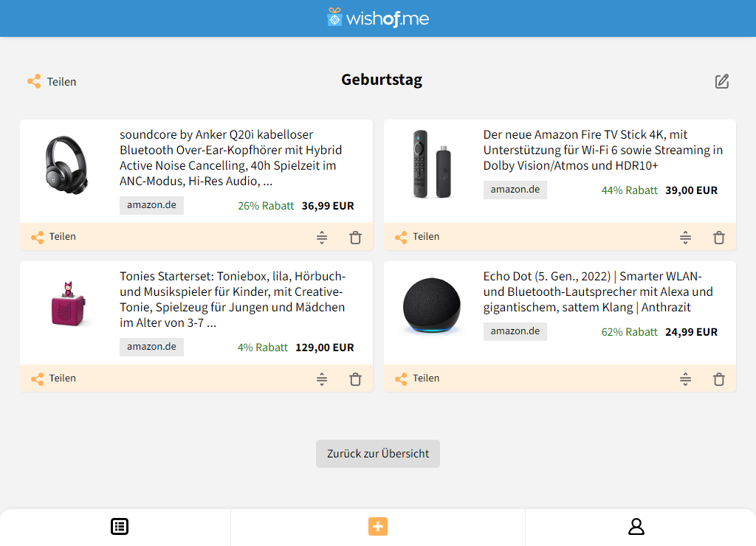Image resolution: width=756 pixels, height=546 pixels.
Task: Click the Tonies Toniebox thumbnail
Action: tap(68, 305)
